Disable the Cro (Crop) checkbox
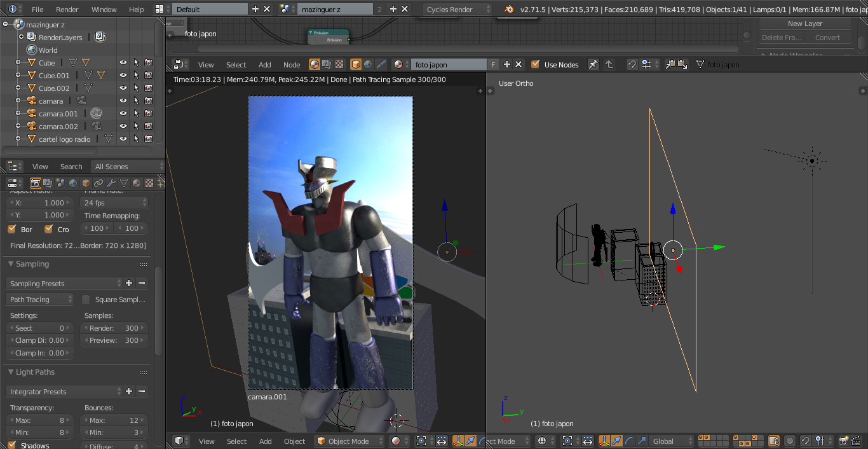Viewport: 868px width, 449px height. click(48, 229)
